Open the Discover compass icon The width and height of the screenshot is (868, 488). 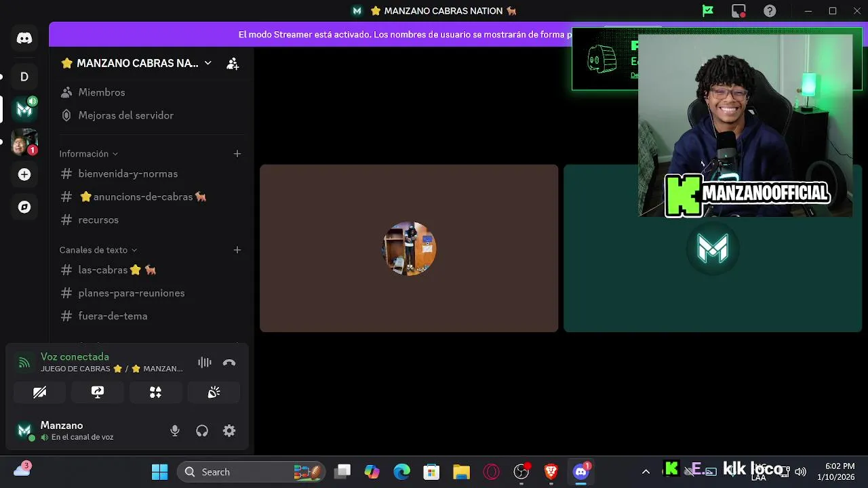click(x=24, y=207)
